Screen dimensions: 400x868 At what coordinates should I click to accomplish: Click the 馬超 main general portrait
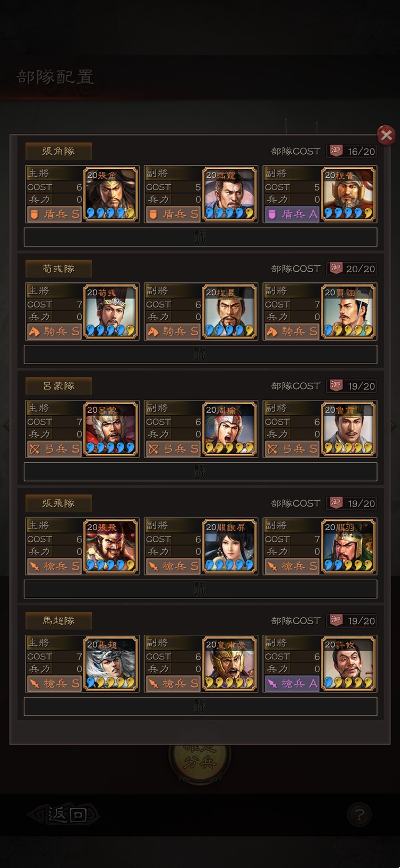coord(111,664)
